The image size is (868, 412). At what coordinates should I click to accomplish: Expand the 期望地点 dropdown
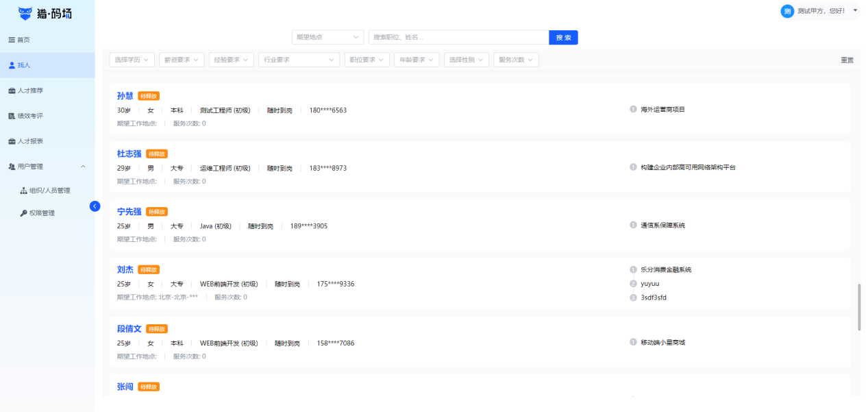point(327,37)
